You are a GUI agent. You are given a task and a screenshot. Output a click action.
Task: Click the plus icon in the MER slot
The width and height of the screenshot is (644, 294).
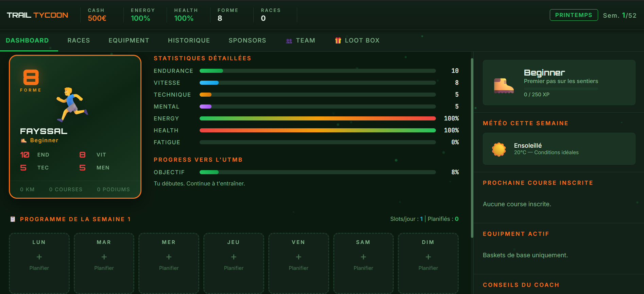coord(169,257)
